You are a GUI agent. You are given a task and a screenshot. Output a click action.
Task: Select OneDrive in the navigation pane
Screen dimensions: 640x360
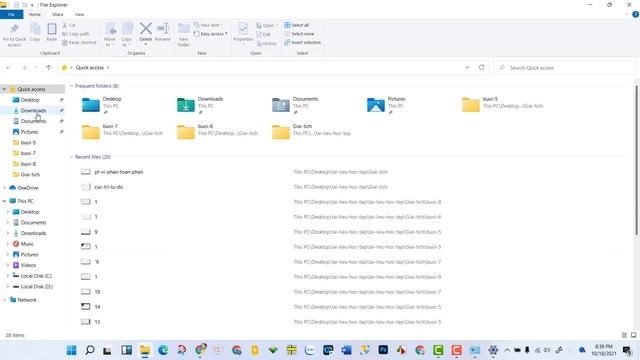coord(28,188)
